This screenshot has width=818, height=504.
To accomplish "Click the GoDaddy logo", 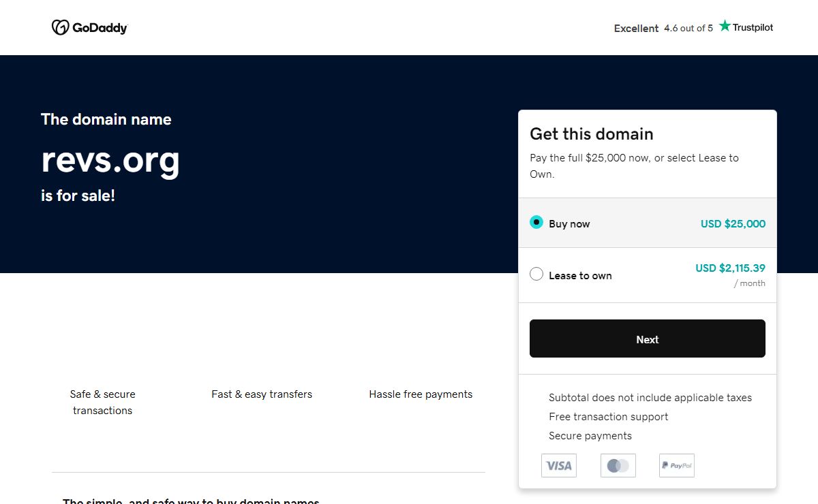I will pyautogui.click(x=89, y=28).
